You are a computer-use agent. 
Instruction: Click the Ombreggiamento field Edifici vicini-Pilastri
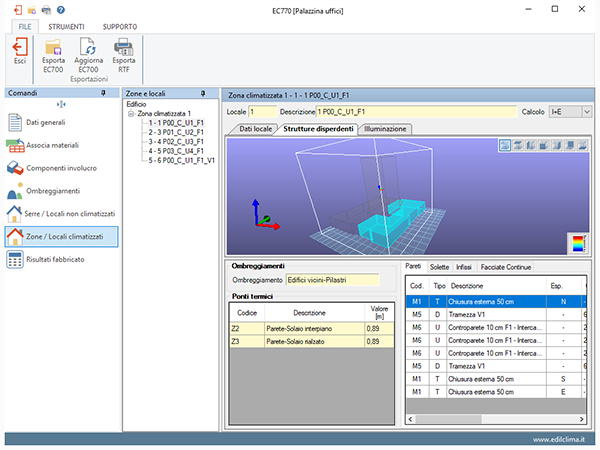[333, 280]
